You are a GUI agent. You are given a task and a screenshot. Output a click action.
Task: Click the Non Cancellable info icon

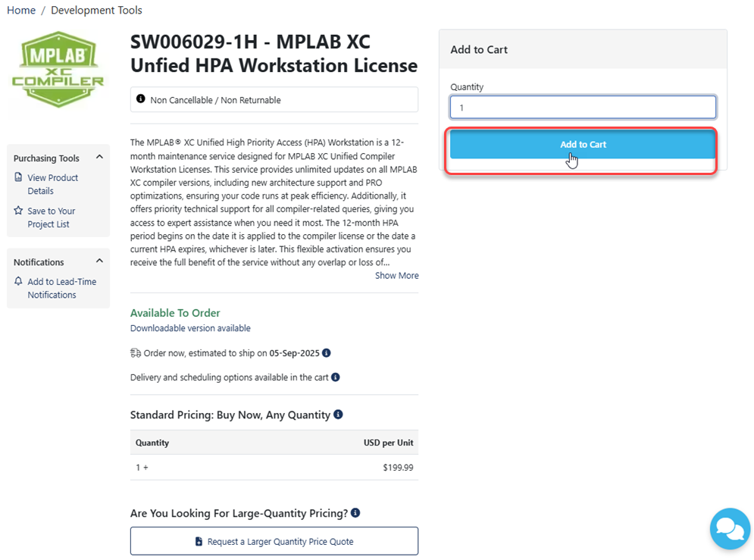coord(140,99)
